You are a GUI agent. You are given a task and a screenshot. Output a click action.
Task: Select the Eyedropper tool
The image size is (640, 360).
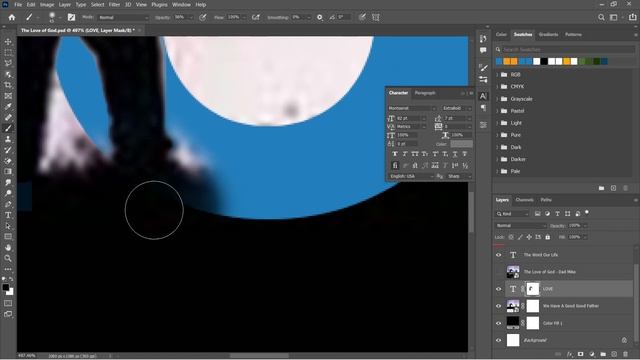pos(8,107)
